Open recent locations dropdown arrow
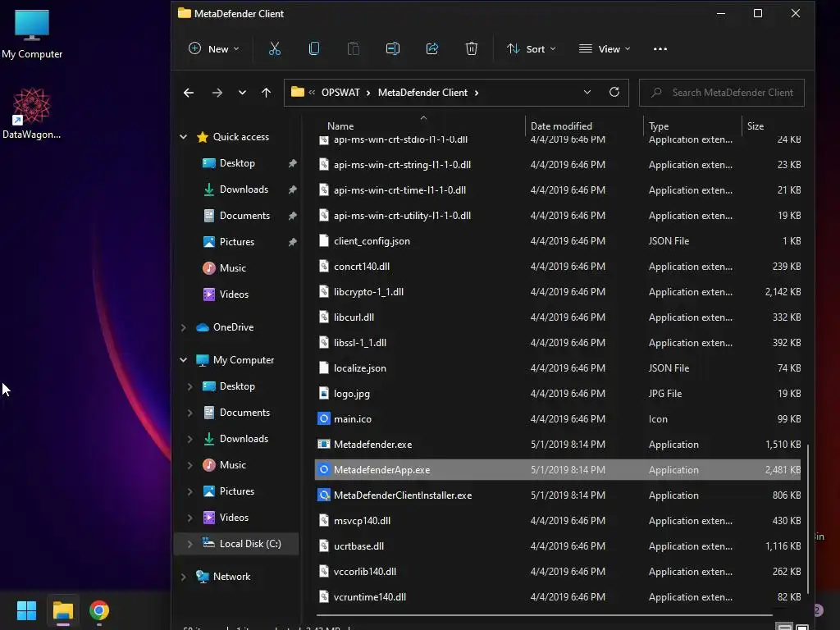Image resolution: width=840 pixels, height=630 pixels. click(242, 93)
